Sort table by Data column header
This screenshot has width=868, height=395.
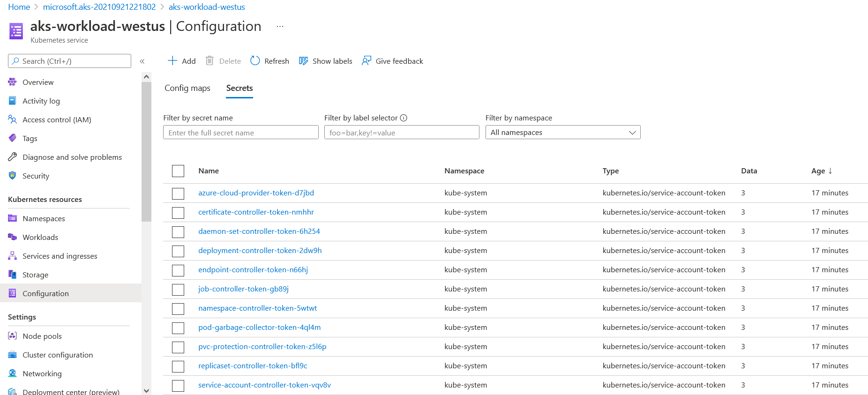(749, 171)
